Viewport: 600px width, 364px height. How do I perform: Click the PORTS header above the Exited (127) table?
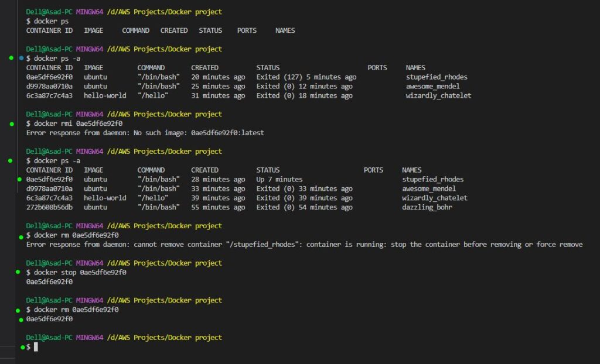click(x=377, y=68)
